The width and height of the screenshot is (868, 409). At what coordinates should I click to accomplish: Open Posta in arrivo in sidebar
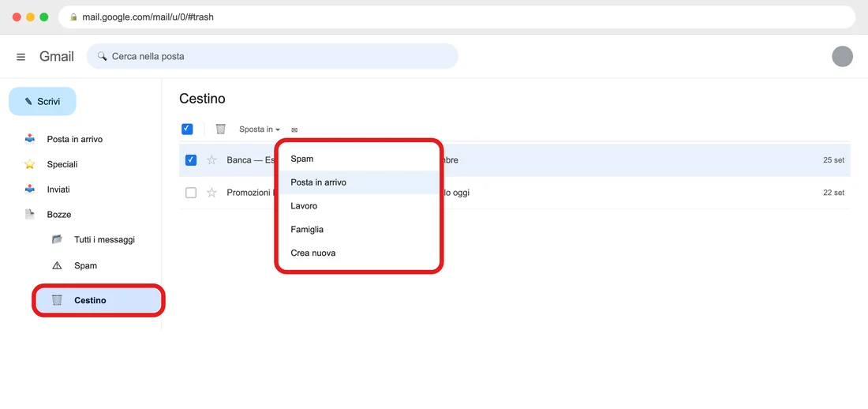(x=75, y=139)
